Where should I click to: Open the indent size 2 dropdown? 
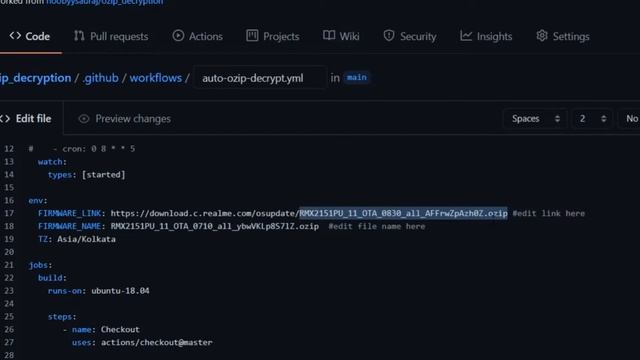click(591, 119)
